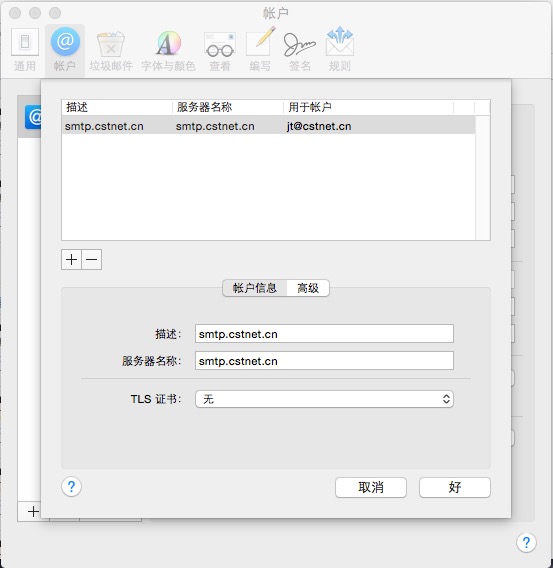This screenshot has height=568, width=553.
Task: Open 字体与颜色 fonts and colors preferences
Action: 168,50
